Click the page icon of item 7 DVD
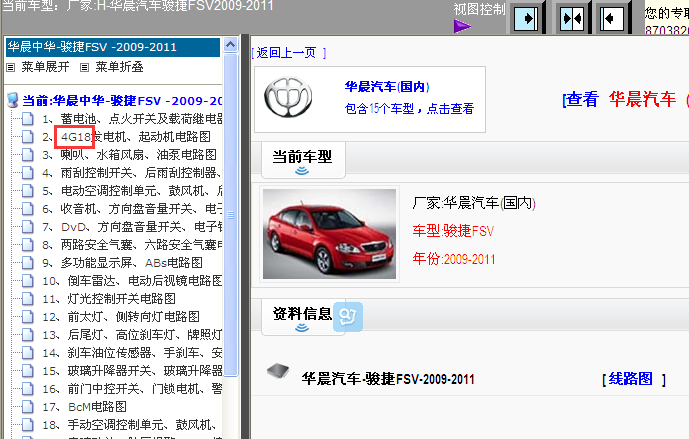The height and width of the screenshot is (439, 689). point(28,227)
